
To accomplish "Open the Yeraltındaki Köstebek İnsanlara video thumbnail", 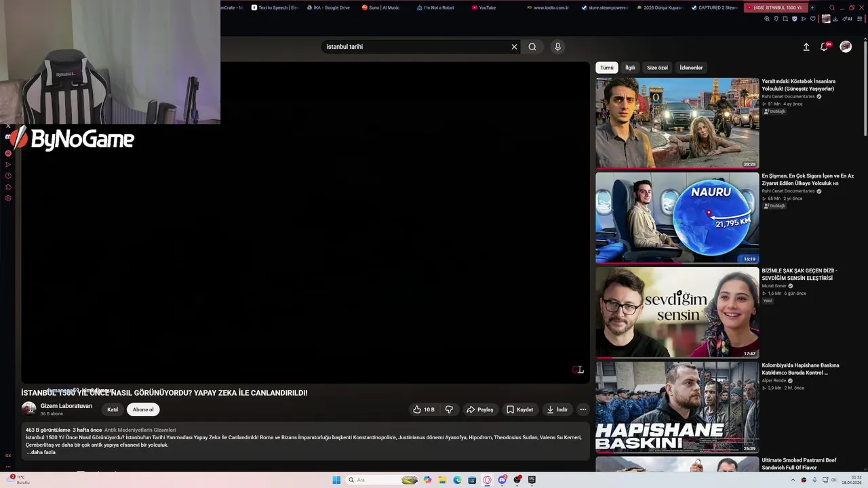I will [x=677, y=123].
